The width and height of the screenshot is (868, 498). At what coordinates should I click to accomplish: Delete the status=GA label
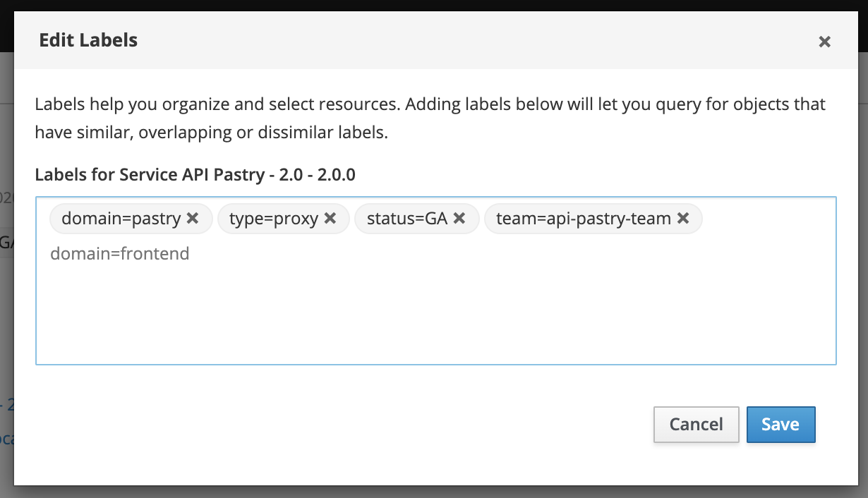[x=459, y=219]
